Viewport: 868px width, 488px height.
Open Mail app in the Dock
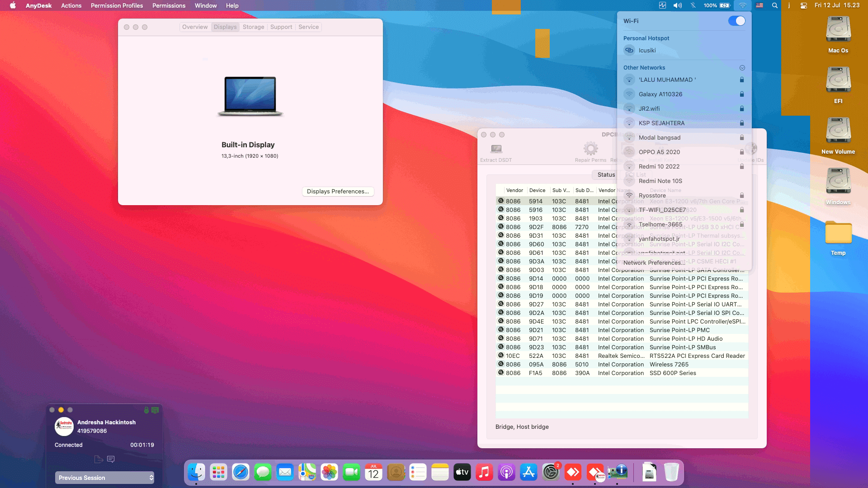pyautogui.click(x=285, y=472)
